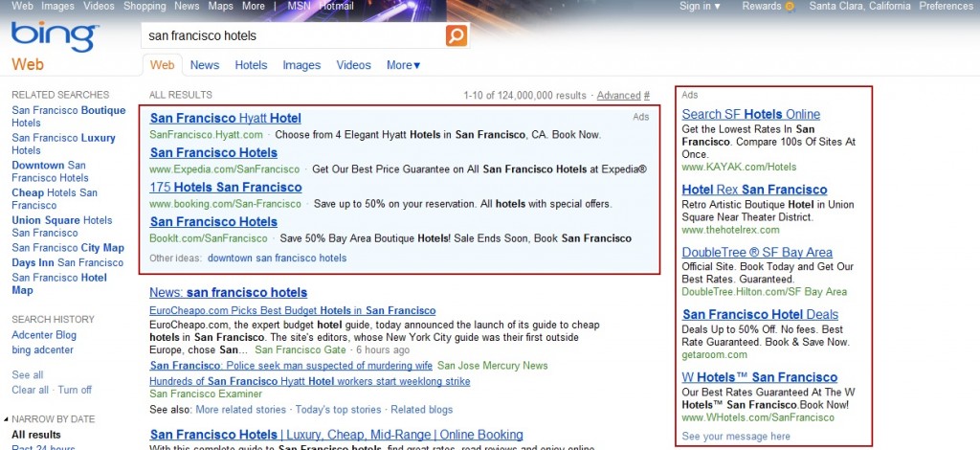Open bing adcenter from search history
The image size is (980, 450).
click(42, 350)
